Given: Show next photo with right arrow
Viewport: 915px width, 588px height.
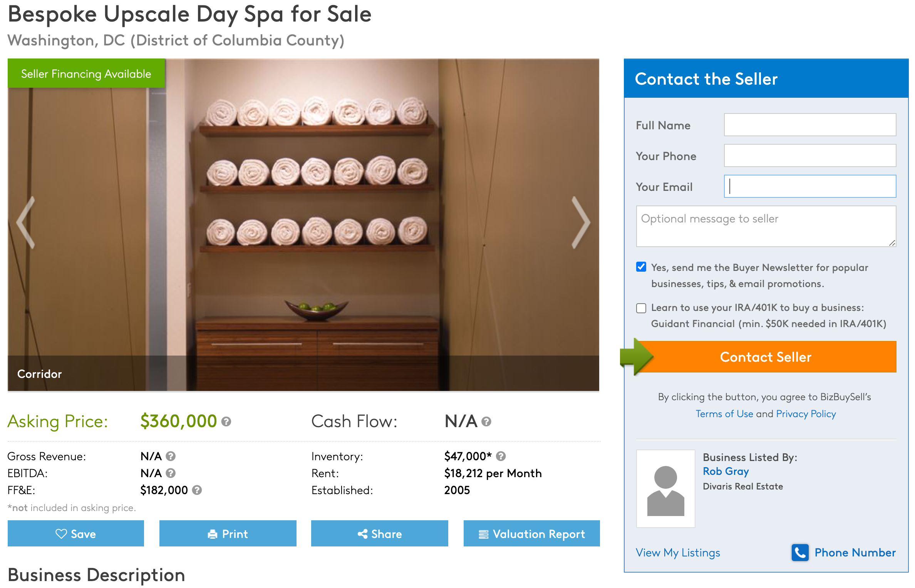Looking at the screenshot, I should (x=580, y=223).
